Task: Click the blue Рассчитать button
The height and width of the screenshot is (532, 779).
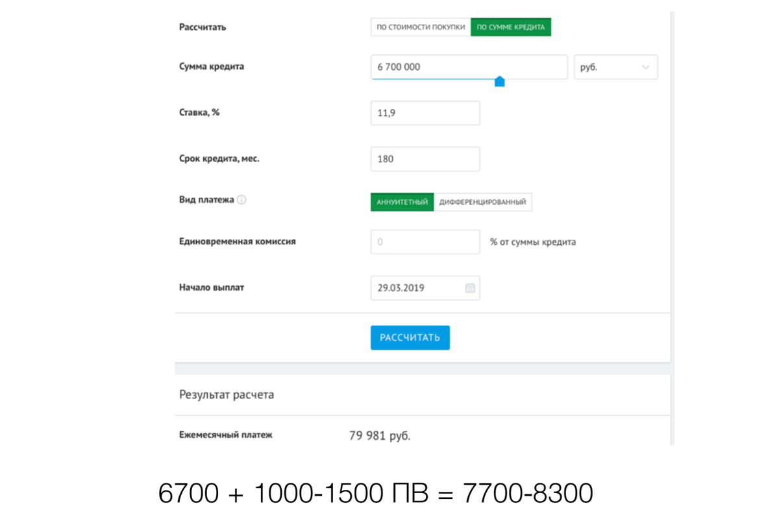Action: 410,337
